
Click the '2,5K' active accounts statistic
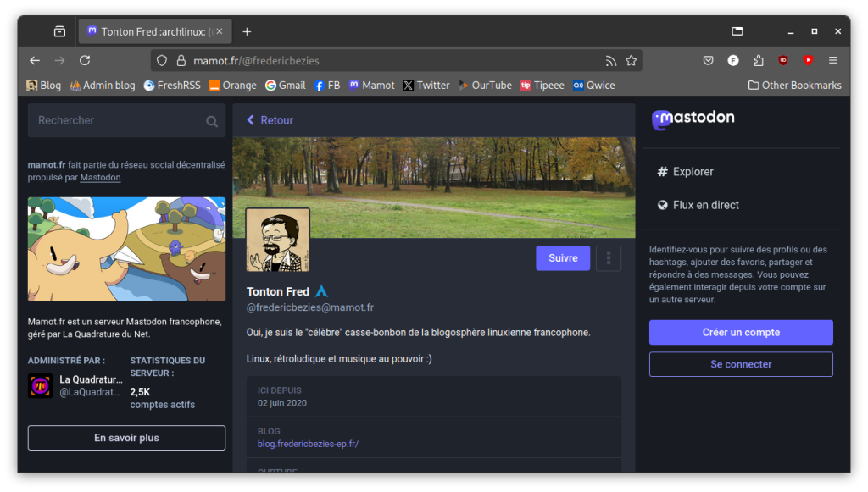[x=140, y=392]
